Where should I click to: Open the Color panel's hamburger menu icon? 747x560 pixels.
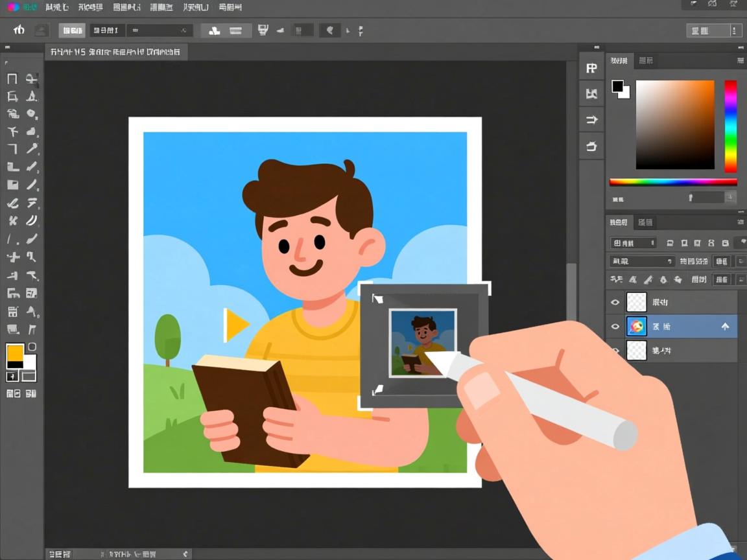pyautogui.click(x=740, y=60)
